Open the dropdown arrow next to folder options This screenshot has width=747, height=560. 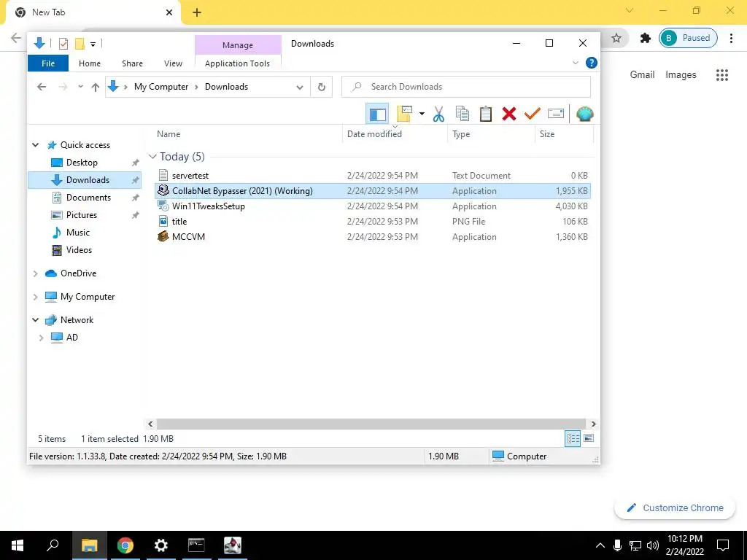422,114
